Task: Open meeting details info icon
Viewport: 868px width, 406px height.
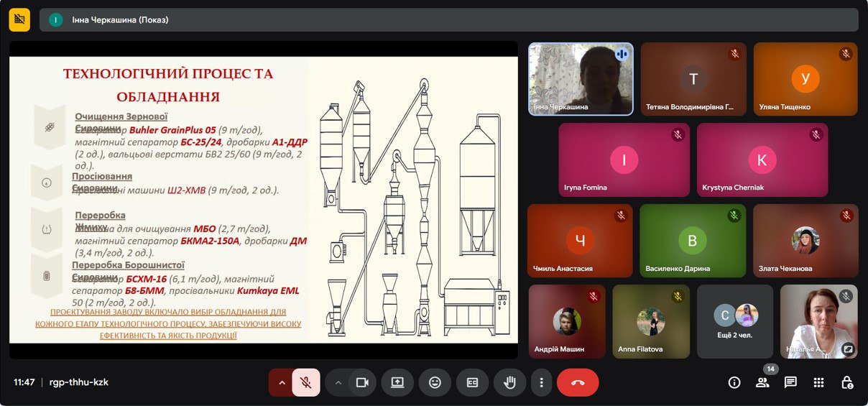Action: tap(734, 382)
